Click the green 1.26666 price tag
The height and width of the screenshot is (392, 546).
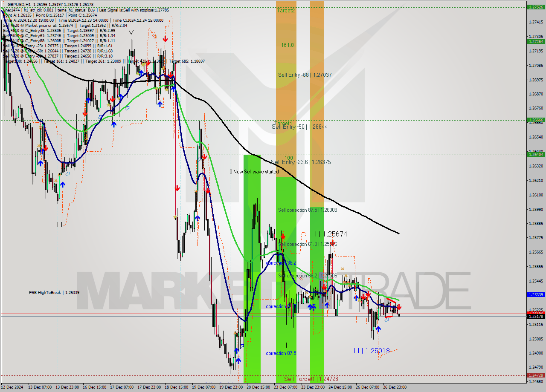[536, 120]
